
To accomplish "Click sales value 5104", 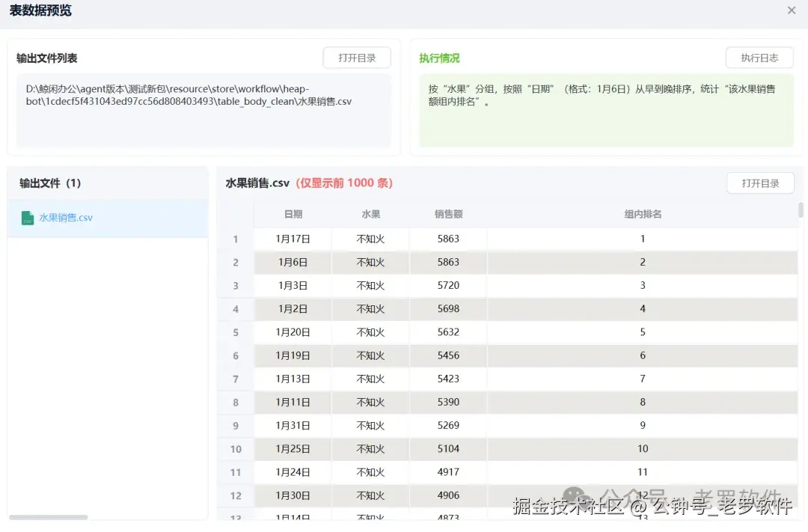I will coord(448,449).
